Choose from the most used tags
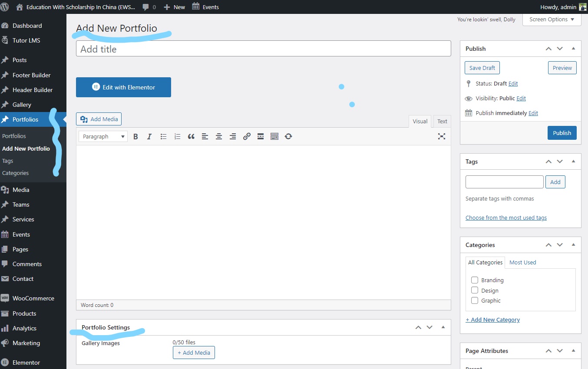This screenshot has height=369, width=588. pos(506,218)
